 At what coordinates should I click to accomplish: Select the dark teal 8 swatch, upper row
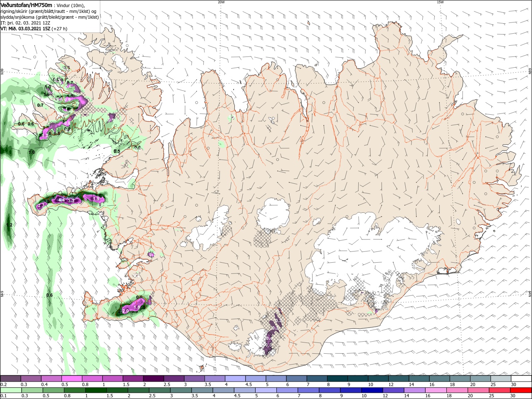(x=337, y=378)
